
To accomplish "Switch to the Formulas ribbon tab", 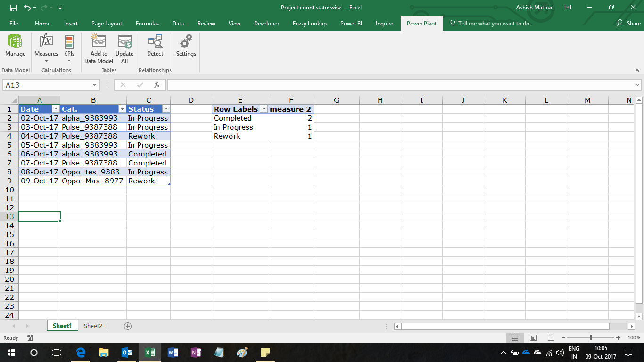I will tap(147, 24).
